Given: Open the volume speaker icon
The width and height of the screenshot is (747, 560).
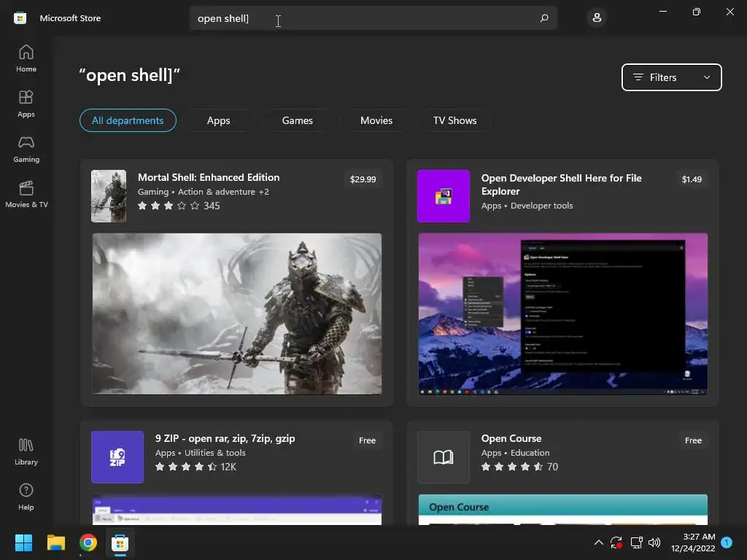Looking at the screenshot, I should tap(654, 542).
